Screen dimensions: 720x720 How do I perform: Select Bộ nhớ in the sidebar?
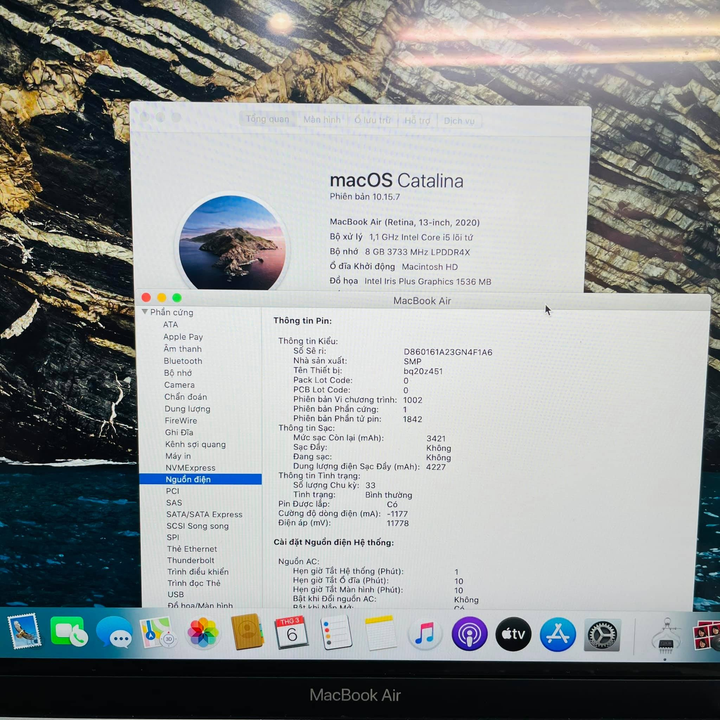[x=178, y=373]
